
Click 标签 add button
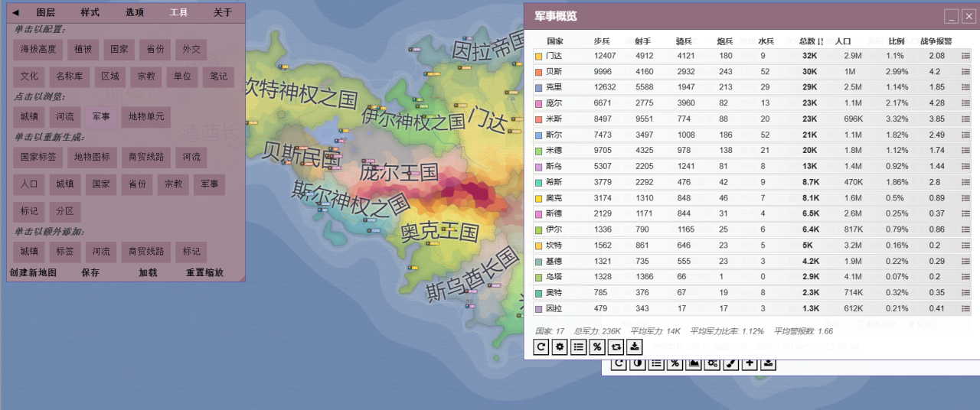65,252
